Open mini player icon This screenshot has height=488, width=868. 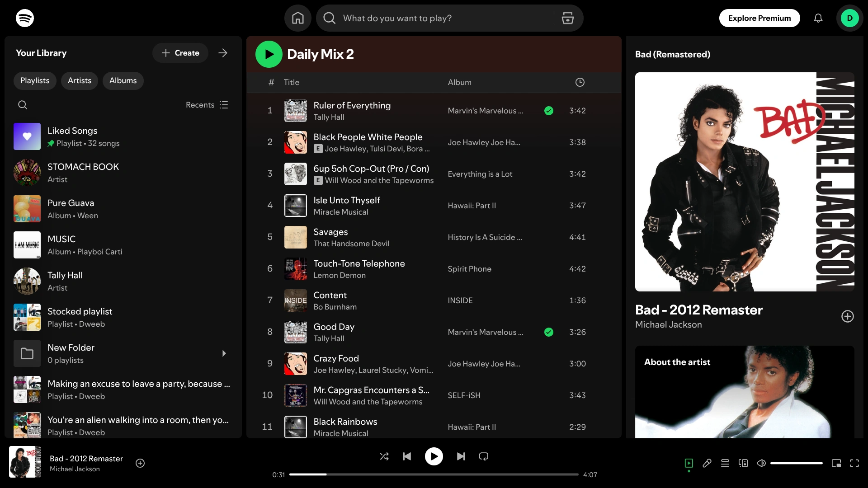836,463
